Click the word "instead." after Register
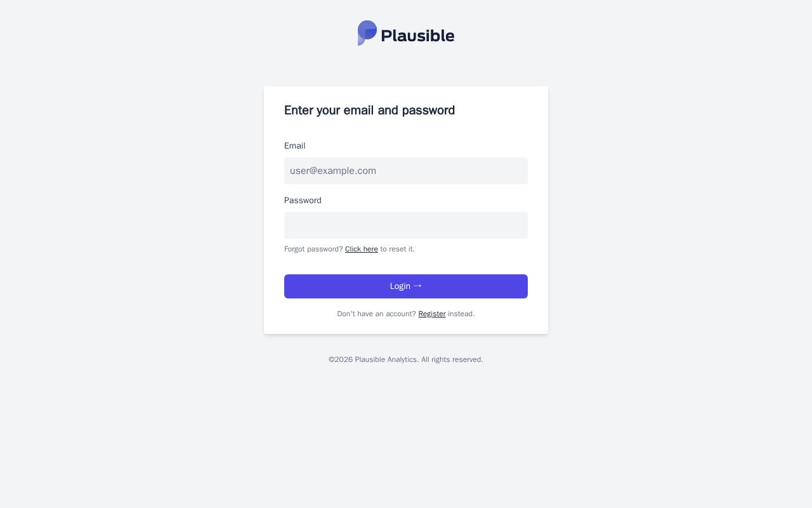This screenshot has height=508, width=812. 461,314
